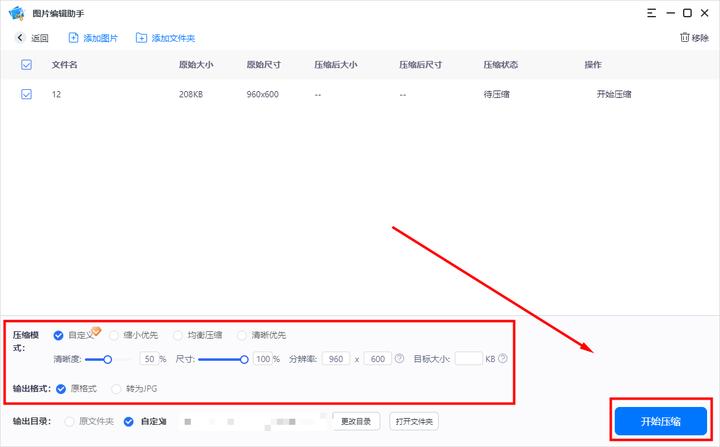This screenshot has width=720, height=447.
Task: Click the 添加图片 add image icon
Action: 73,38
